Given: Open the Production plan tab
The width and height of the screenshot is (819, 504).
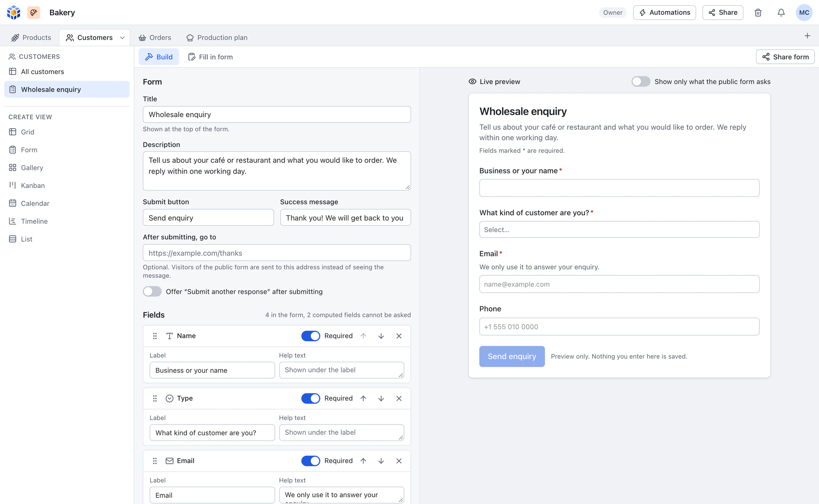Looking at the screenshot, I should point(217,38).
